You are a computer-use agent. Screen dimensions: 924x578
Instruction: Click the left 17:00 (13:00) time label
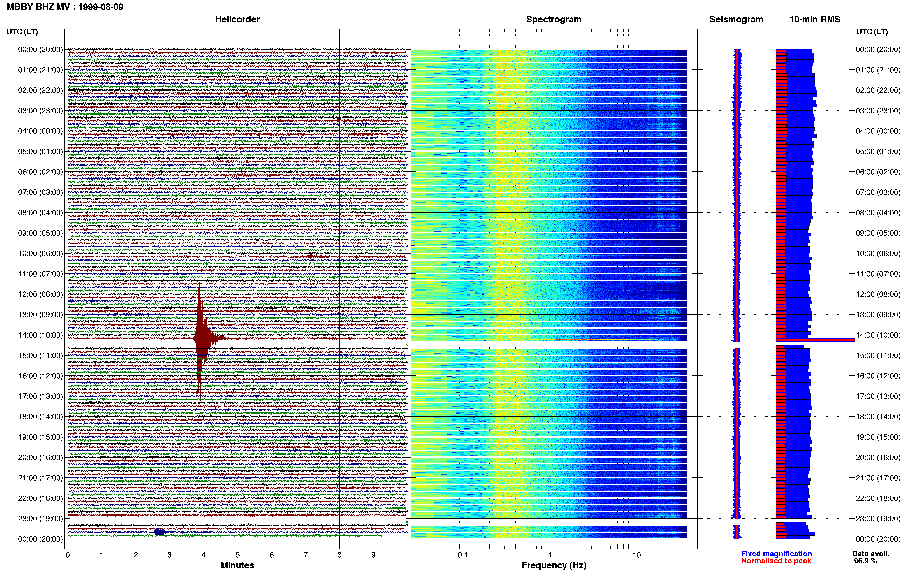coord(41,396)
